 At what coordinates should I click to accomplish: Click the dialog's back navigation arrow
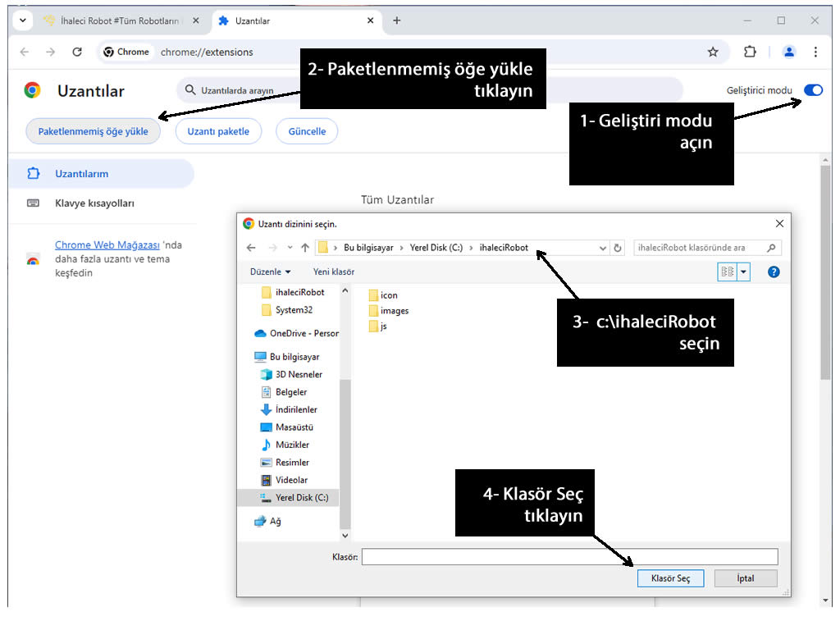[x=251, y=248]
